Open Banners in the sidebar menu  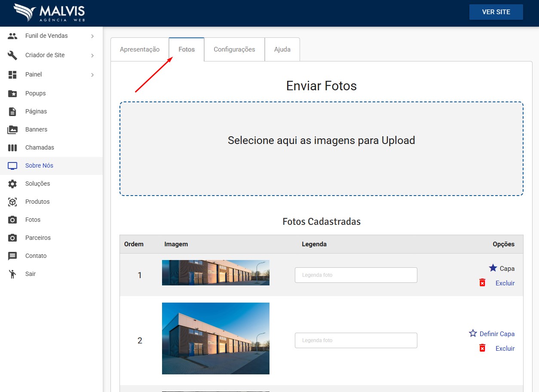point(52,129)
